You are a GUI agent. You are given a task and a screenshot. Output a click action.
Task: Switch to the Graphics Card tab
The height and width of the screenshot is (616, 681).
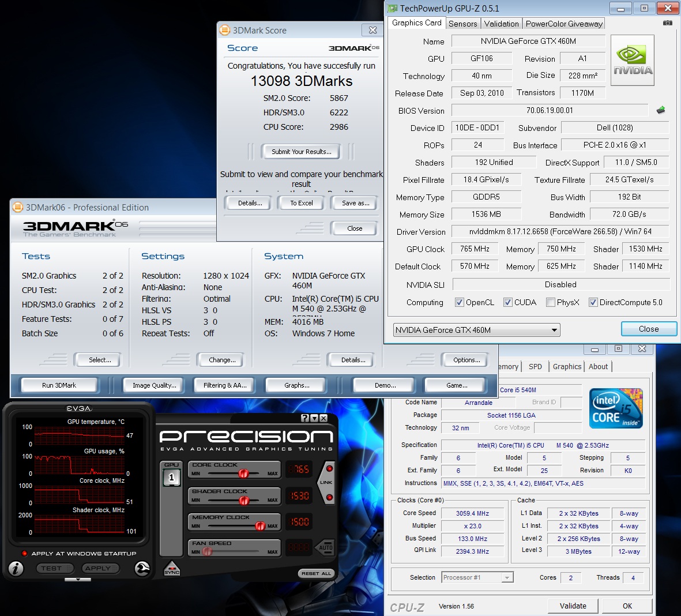click(416, 23)
